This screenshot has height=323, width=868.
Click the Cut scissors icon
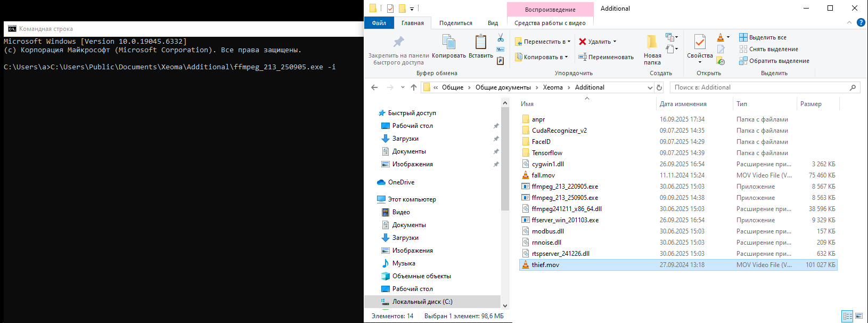coord(501,38)
